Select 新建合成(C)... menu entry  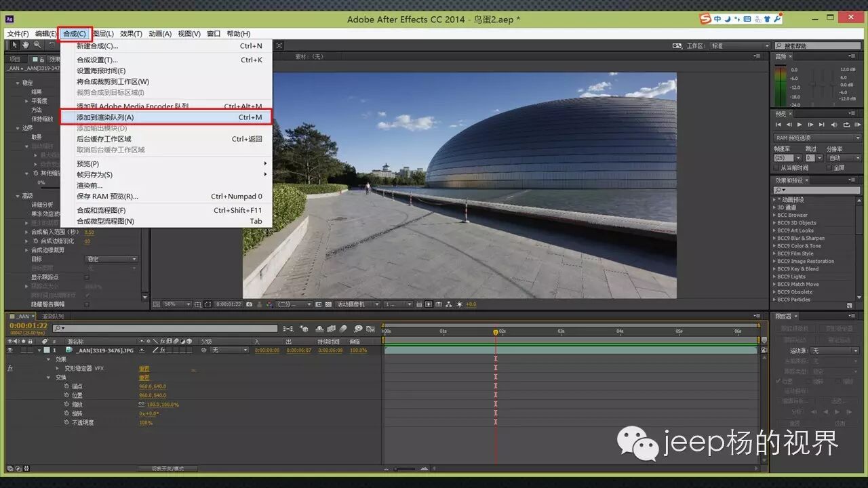pyautogui.click(x=97, y=46)
